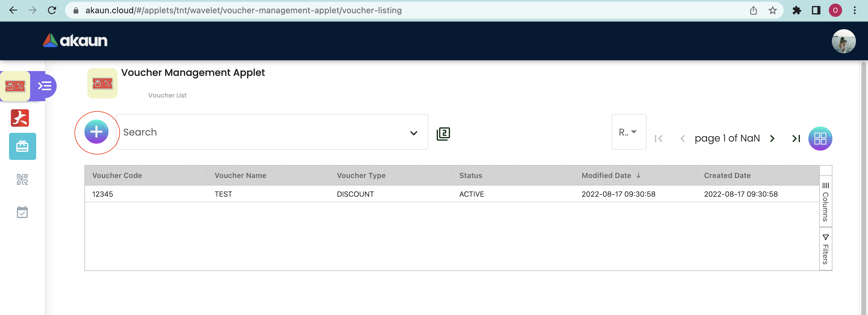Go back in browser history
868x315 pixels.
pyautogui.click(x=13, y=11)
